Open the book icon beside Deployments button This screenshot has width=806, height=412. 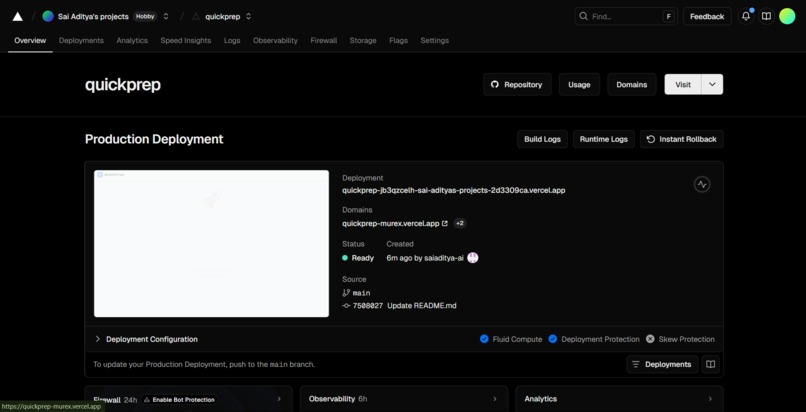(710, 364)
